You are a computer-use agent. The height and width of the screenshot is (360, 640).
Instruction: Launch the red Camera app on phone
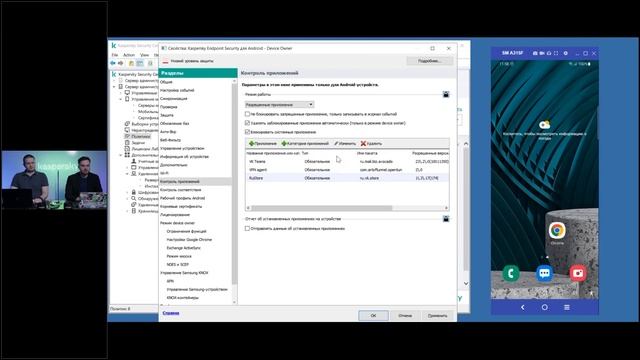coord(578,273)
